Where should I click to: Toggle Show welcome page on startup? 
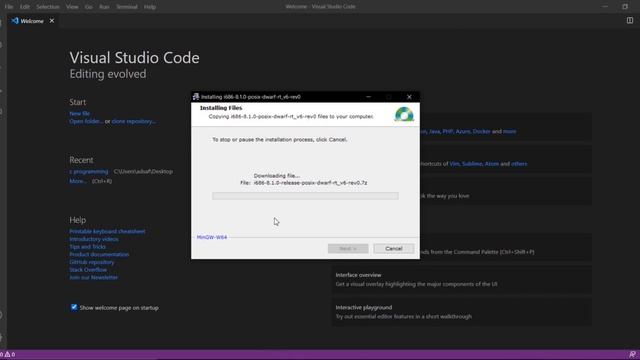pyautogui.click(x=74, y=307)
